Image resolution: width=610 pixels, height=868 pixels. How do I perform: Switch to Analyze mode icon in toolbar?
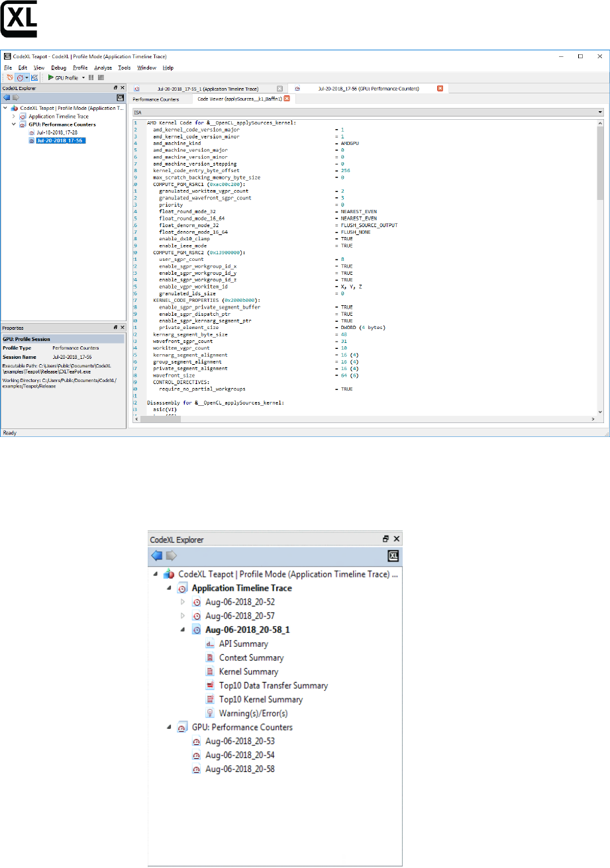(x=34, y=77)
